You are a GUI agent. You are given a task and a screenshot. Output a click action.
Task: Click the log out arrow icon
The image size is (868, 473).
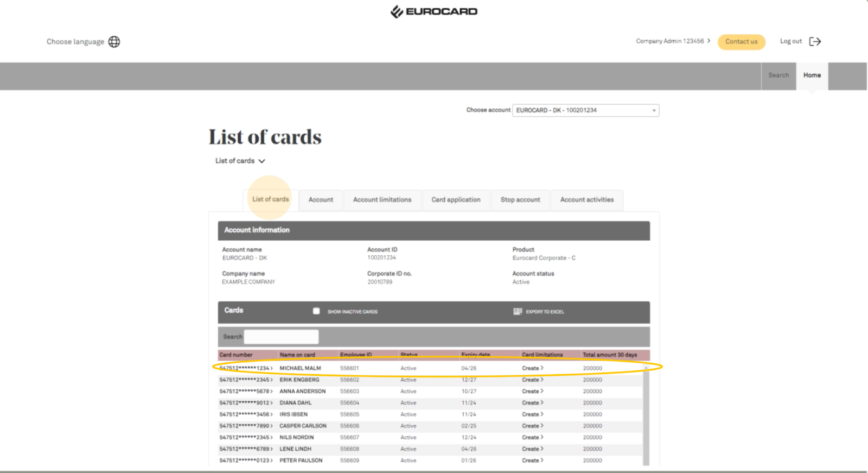(815, 42)
